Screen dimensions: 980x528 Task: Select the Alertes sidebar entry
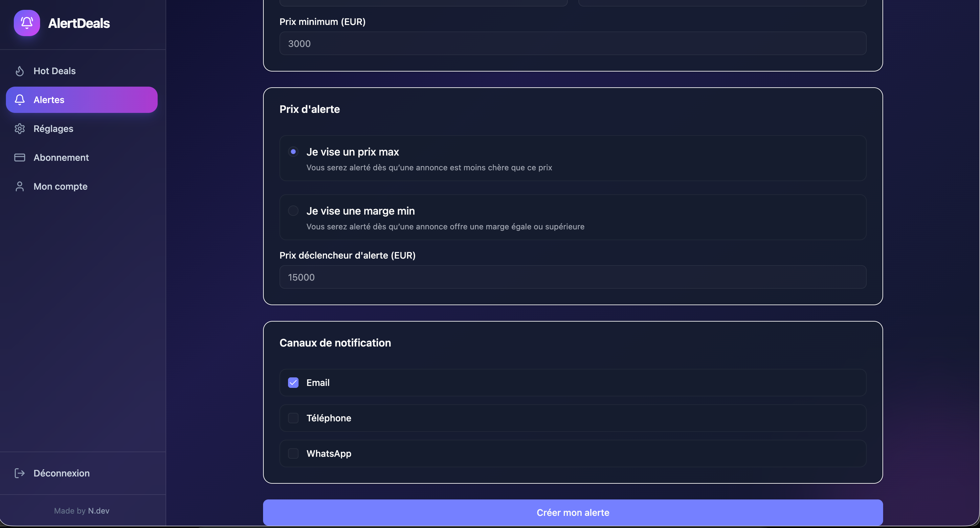tap(82, 99)
